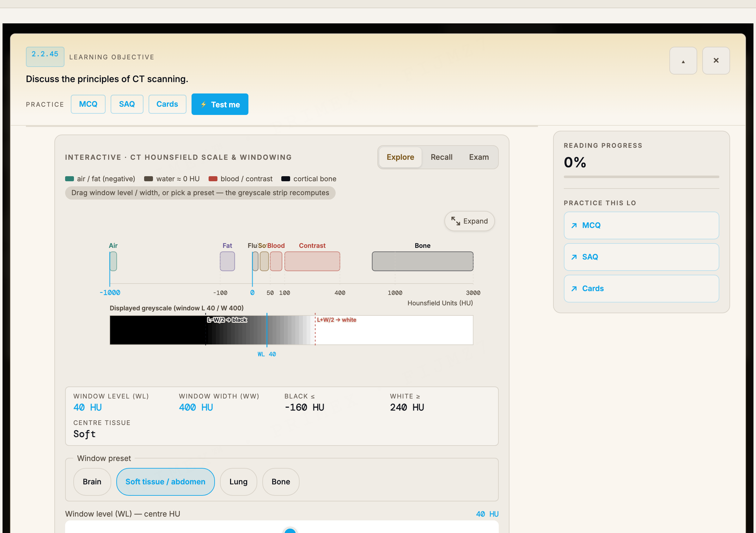756x533 pixels.
Task: Switch to the Exam mode tab
Action: (479, 157)
